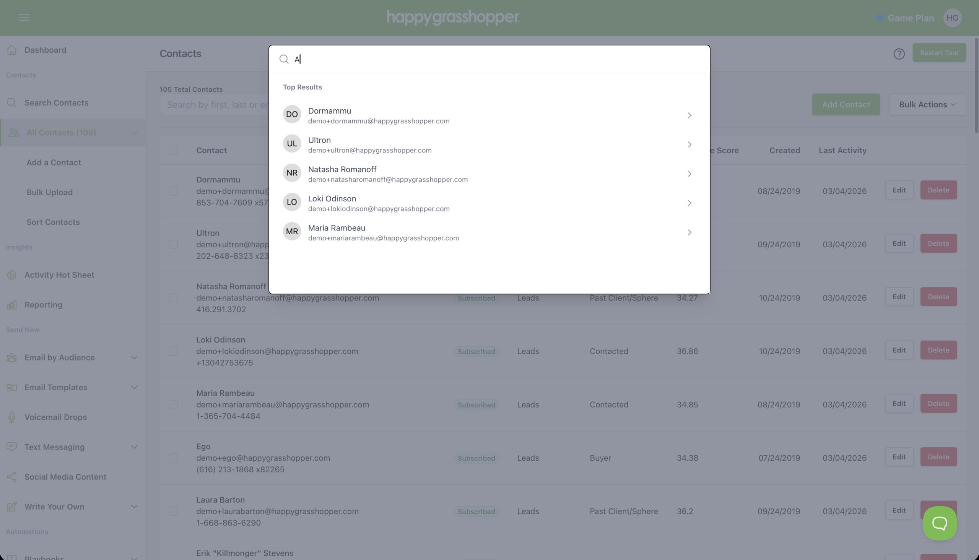This screenshot has width=979, height=560.
Task: Go to Add a Contact
Action: (54, 162)
